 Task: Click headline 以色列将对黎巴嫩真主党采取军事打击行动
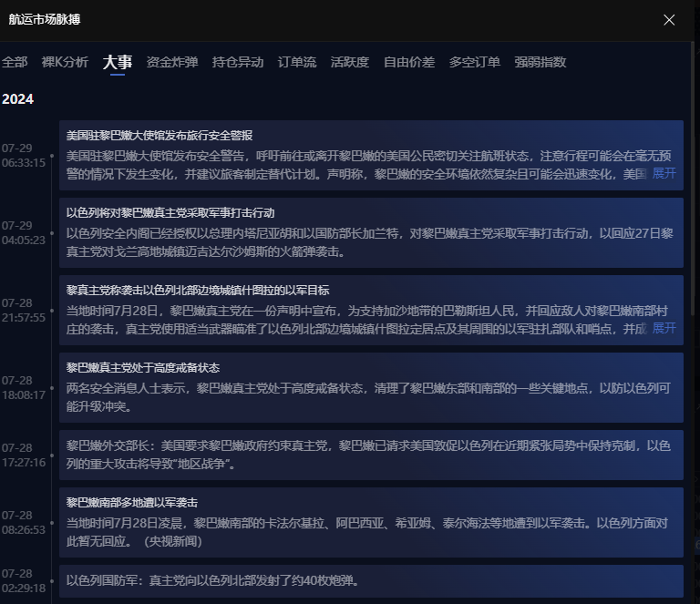170,213
